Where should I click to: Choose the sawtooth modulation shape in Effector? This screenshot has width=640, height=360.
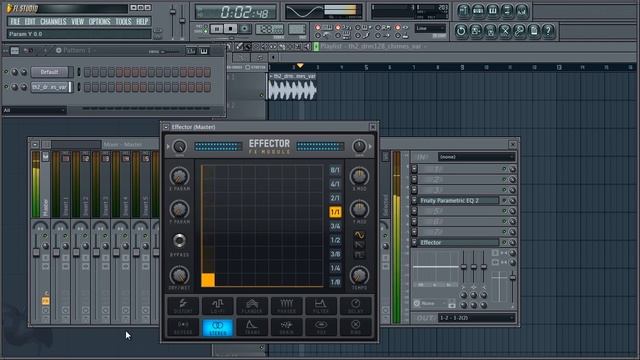359,245
